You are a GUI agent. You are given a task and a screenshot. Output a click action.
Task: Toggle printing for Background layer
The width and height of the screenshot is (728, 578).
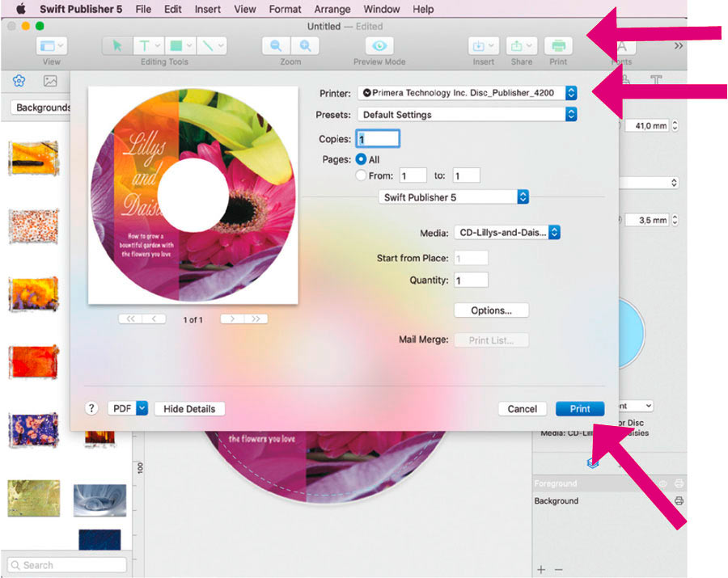pyautogui.click(x=679, y=500)
